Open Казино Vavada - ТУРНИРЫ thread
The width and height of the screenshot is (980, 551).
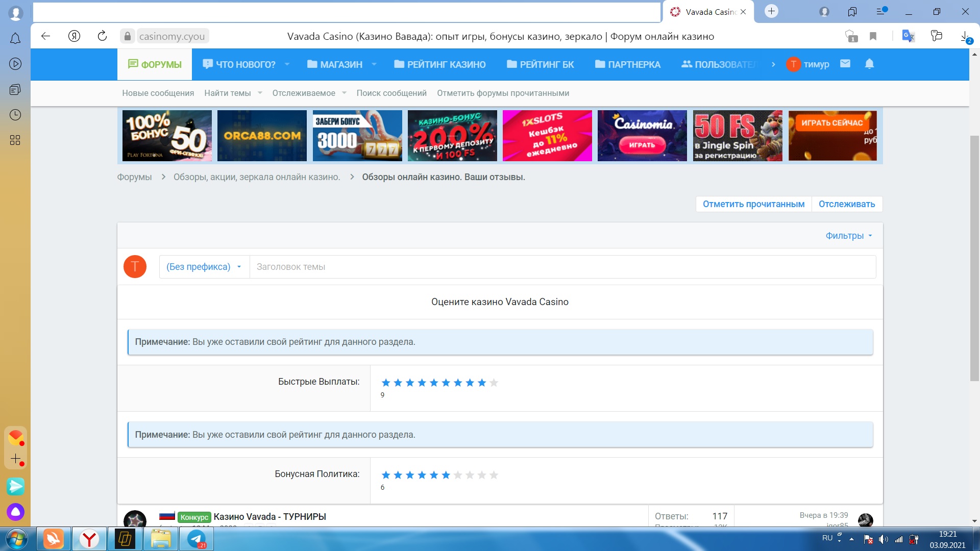[269, 517]
